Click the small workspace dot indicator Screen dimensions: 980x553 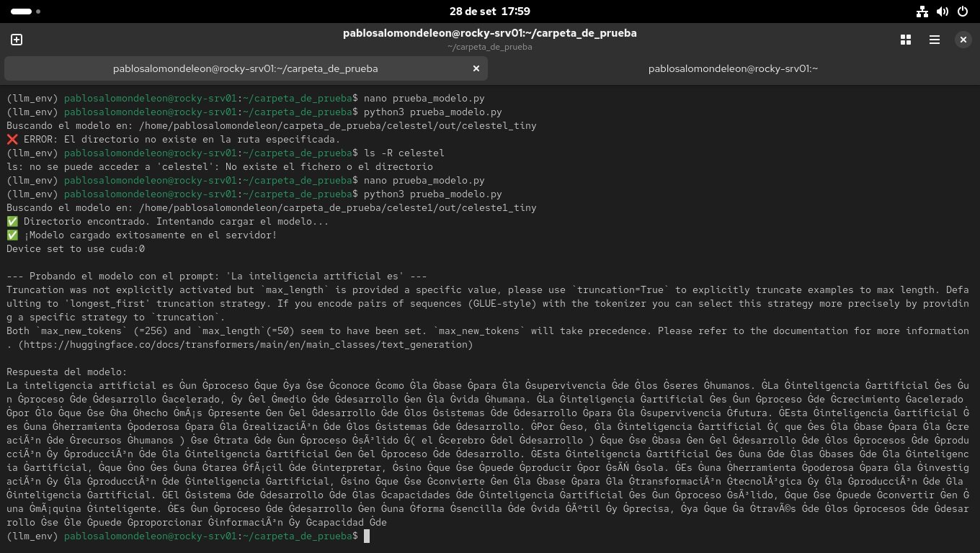[38, 12]
